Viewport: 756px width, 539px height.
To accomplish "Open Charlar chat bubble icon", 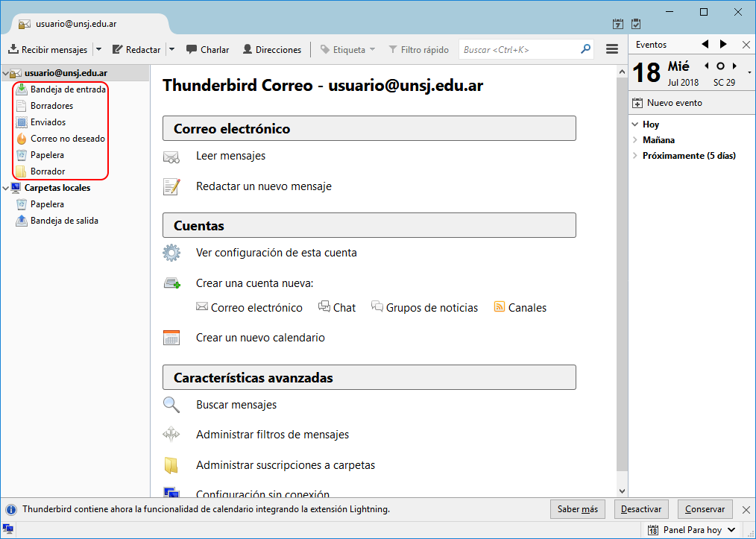I will [192, 49].
